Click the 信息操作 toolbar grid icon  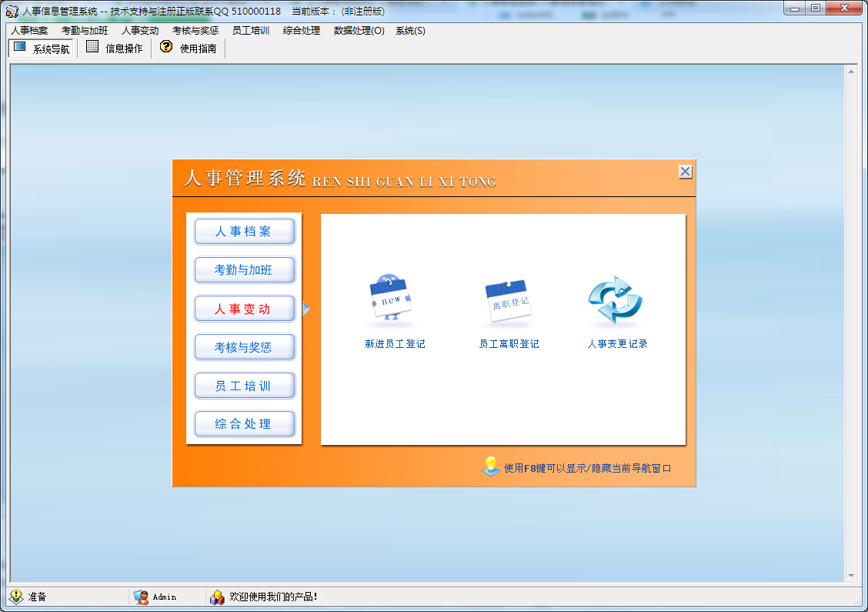92,47
